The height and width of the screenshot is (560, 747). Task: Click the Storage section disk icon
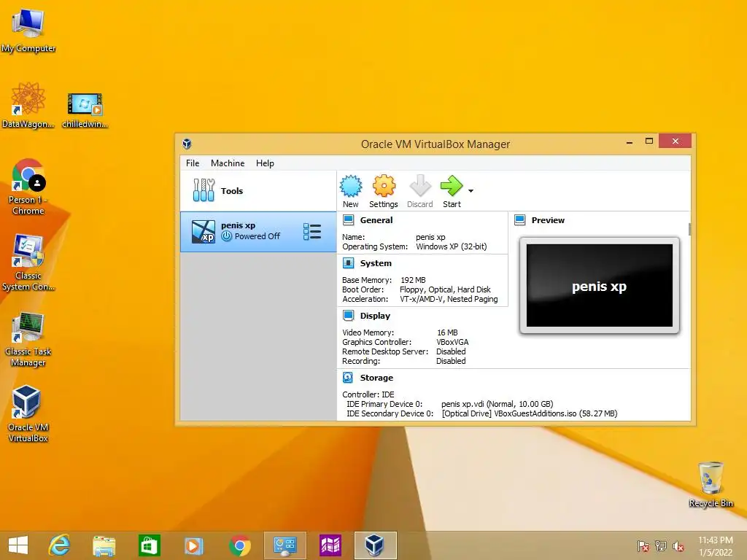click(x=348, y=377)
